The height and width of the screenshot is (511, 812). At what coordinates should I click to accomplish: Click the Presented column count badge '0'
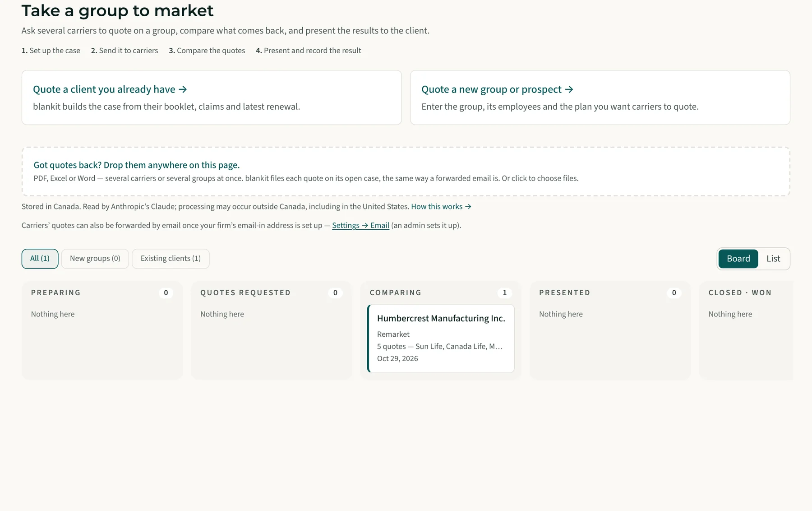(x=674, y=293)
